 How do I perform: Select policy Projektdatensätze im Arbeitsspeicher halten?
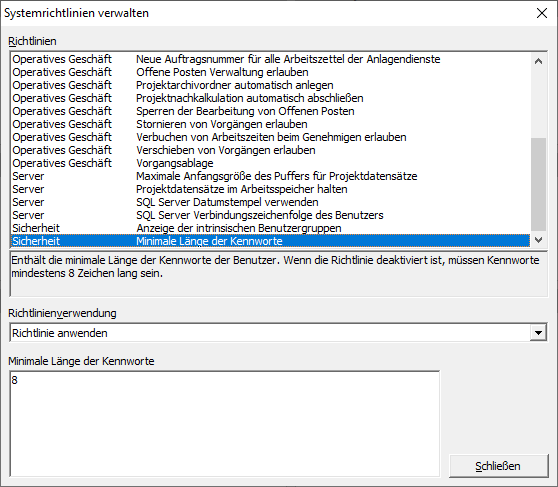pos(270,189)
